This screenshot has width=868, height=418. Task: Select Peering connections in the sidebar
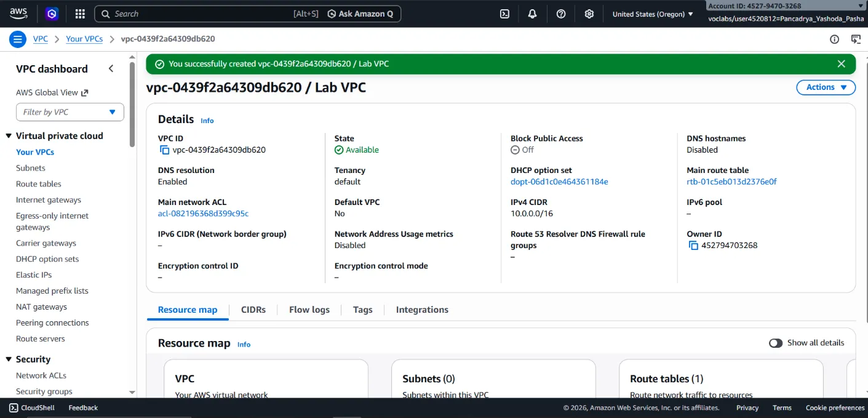(x=52, y=323)
